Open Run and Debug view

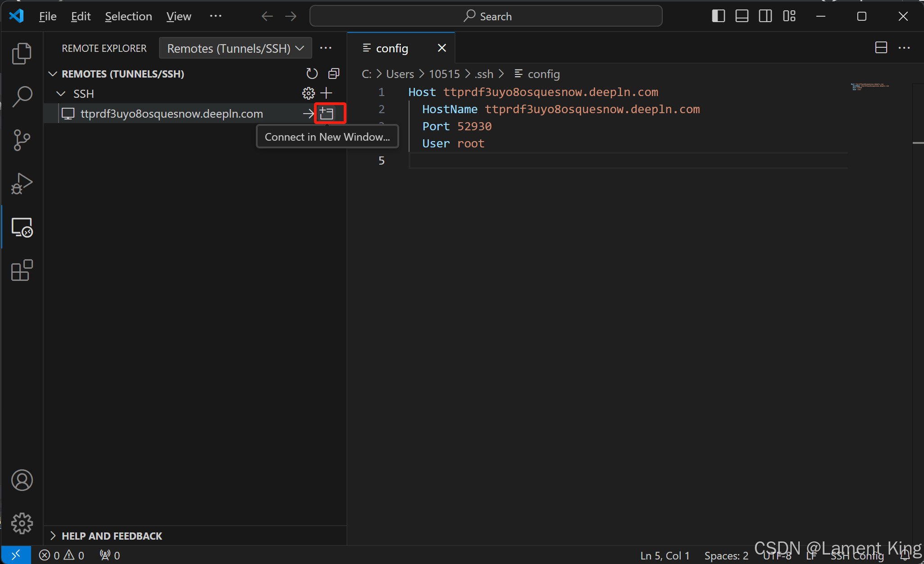pyautogui.click(x=22, y=183)
